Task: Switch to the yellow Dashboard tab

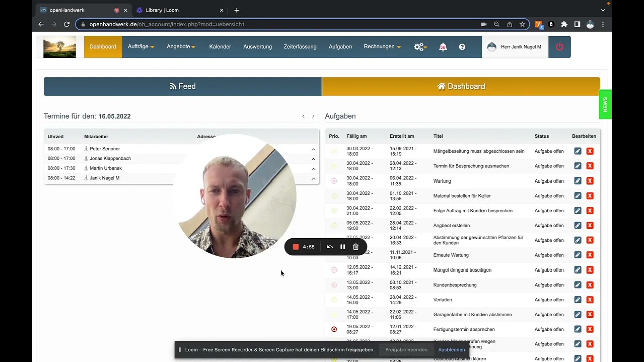Action: point(461,86)
